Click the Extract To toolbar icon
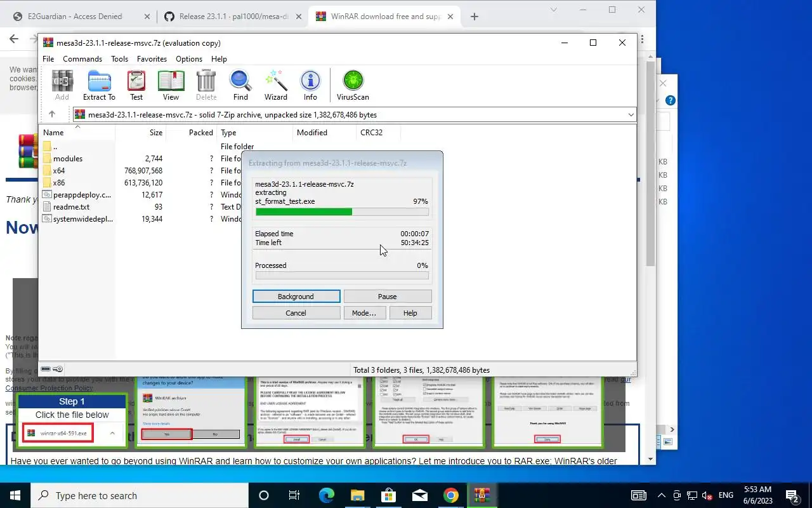 [99, 85]
